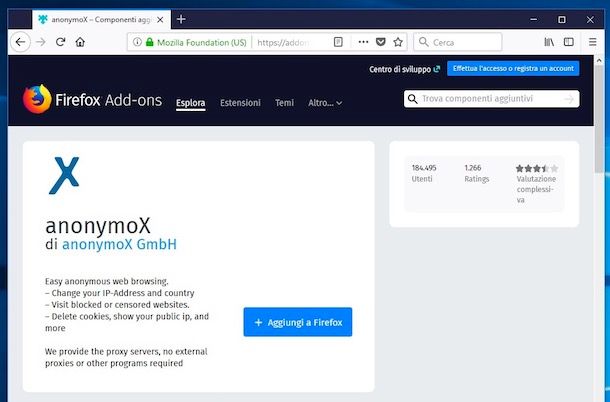Maximize the Firefox window
Image resolution: width=610 pixels, height=402 pixels.
point(562,19)
